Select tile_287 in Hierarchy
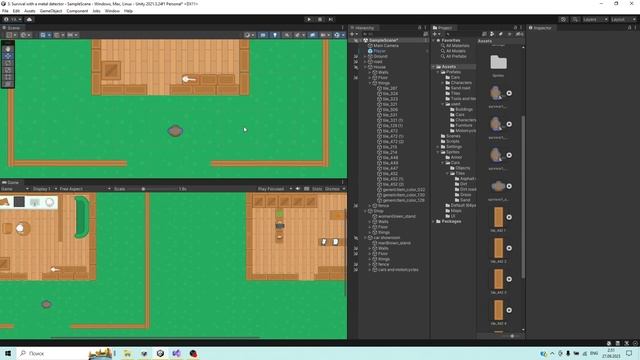This screenshot has width=640, height=360. pos(390,88)
